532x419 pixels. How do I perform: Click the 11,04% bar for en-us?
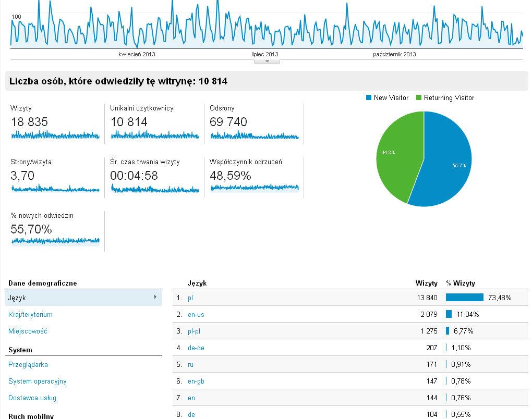coord(449,314)
